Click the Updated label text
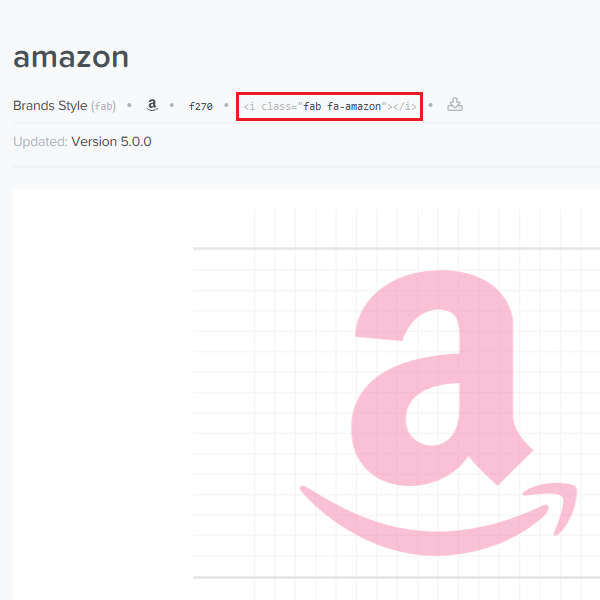This screenshot has width=600, height=600. coord(40,142)
